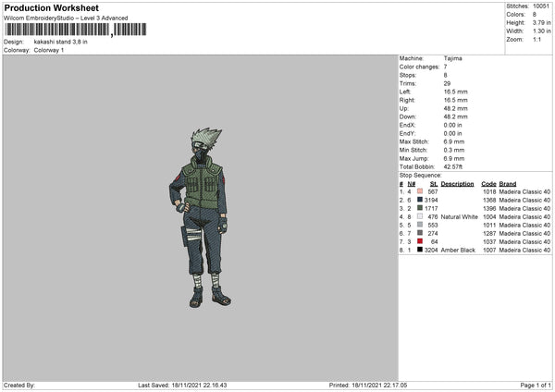
Task: Click stitch count '3194' in row 2
Action: point(431,201)
